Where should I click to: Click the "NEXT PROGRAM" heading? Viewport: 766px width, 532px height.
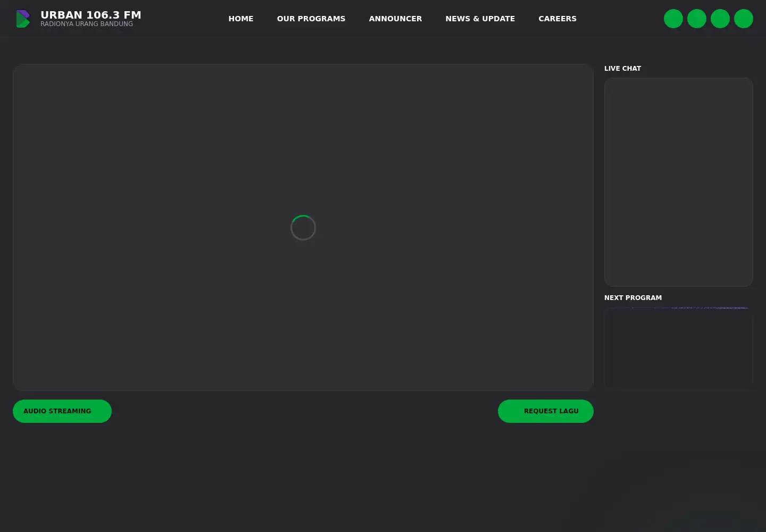click(633, 298)
